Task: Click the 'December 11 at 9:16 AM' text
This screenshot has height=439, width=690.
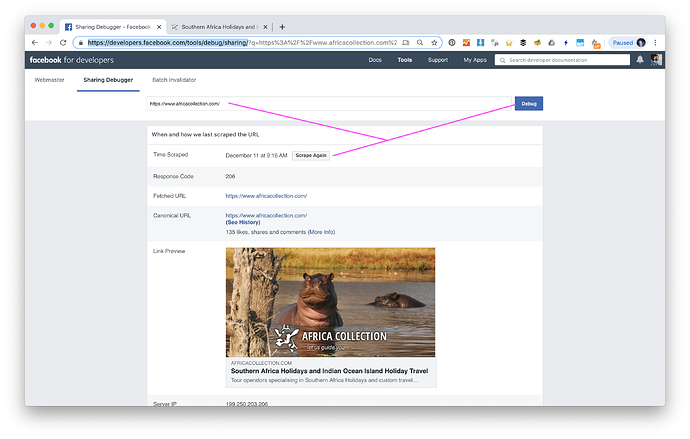Action: pos(256,155)
